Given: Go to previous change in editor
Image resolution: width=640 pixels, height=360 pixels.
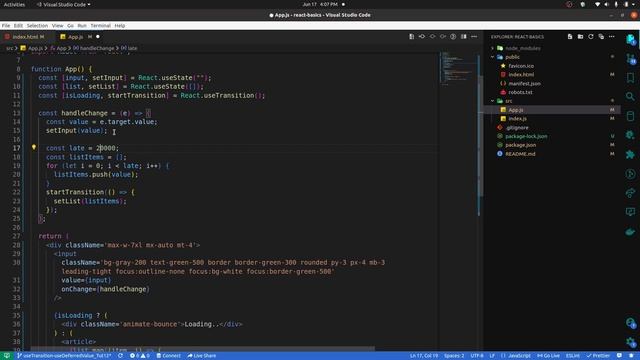Looking at the screenshot, I should pyautogui.click(x=422, y=37).
